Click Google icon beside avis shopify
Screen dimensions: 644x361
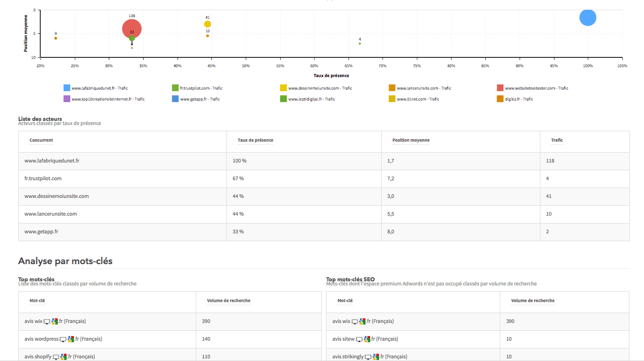click(x=63, y=357)
